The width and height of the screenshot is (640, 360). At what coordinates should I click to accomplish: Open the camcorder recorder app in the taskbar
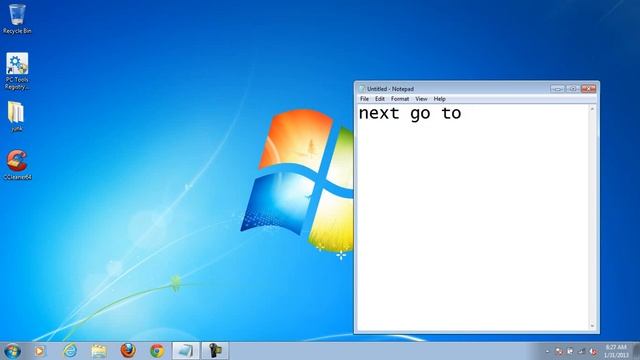point(215,351)
